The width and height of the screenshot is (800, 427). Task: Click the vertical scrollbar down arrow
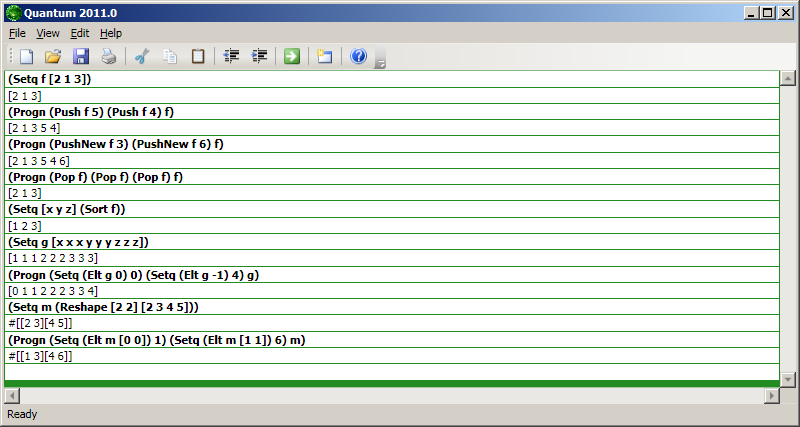tap(788, 379)
